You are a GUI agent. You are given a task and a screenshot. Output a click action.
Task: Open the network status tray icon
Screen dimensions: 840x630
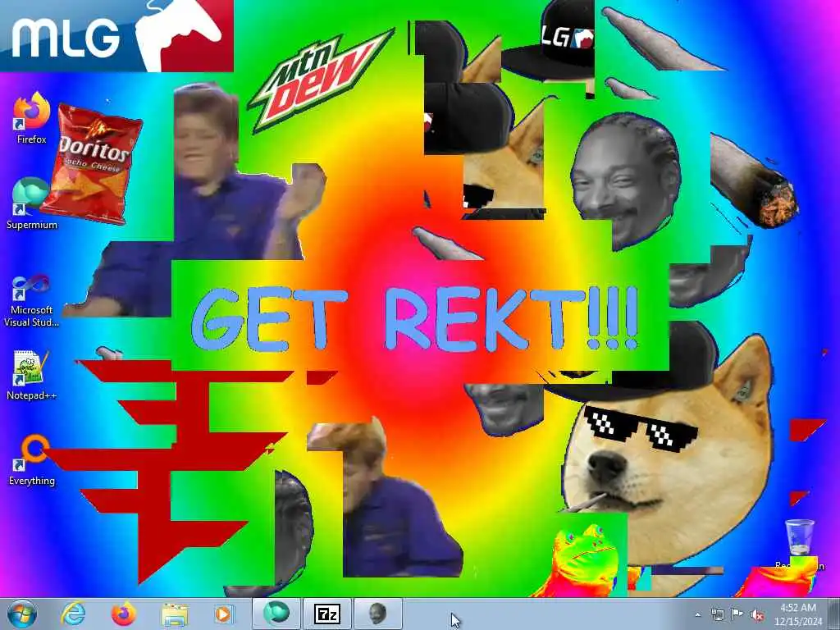717,614
